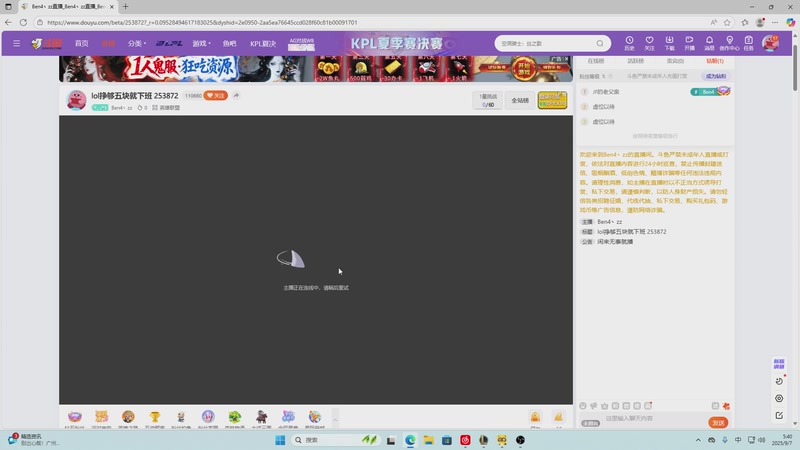Switch to the 贵宾(0) tab

coord(675,61)
